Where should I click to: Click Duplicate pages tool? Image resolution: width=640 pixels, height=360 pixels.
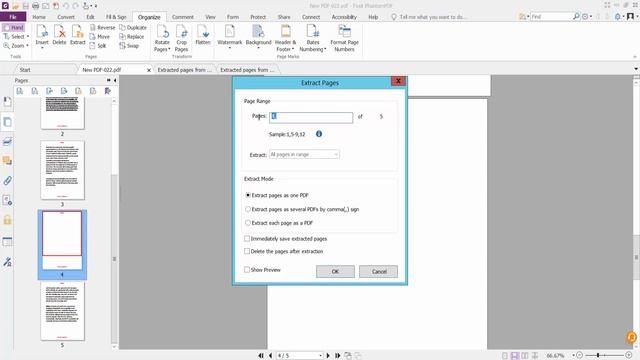point(133,27)
